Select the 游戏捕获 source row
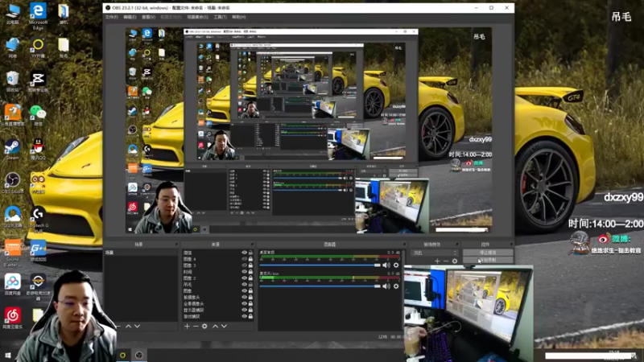The width and height of the screenshot is (644, 362). tap(218, 316)
